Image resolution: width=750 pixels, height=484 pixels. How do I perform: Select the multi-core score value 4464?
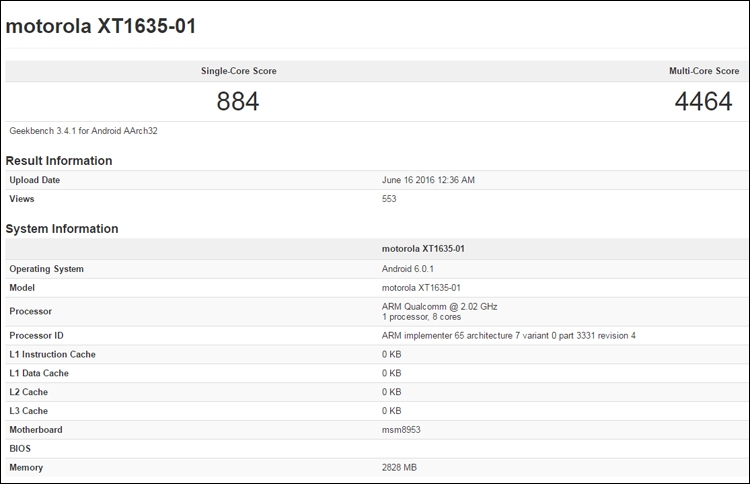(x=703, y=101)
